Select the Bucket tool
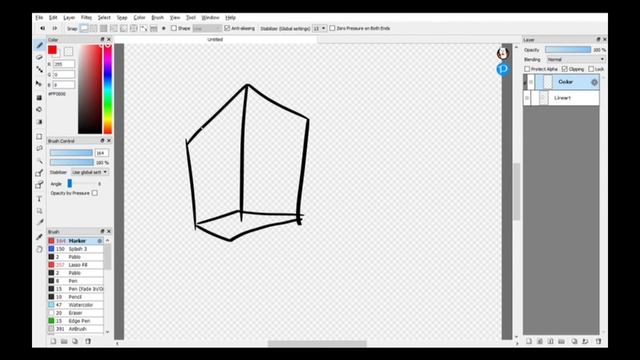 tap(40, 109)
